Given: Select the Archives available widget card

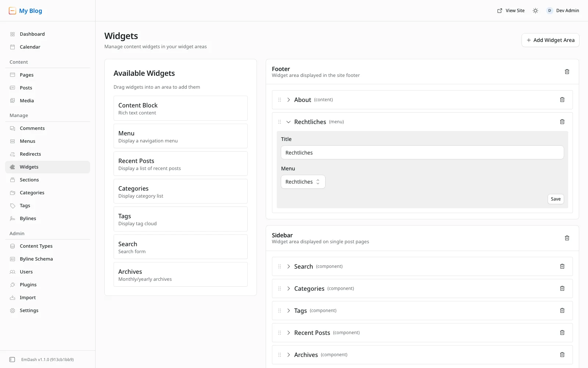Looking at the screenshot, I should click(x=180, y=275).
